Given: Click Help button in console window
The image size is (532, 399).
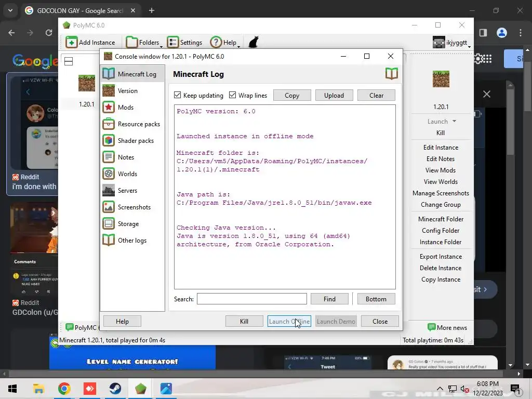Looking at the screenshot, I should coord(122,321).
